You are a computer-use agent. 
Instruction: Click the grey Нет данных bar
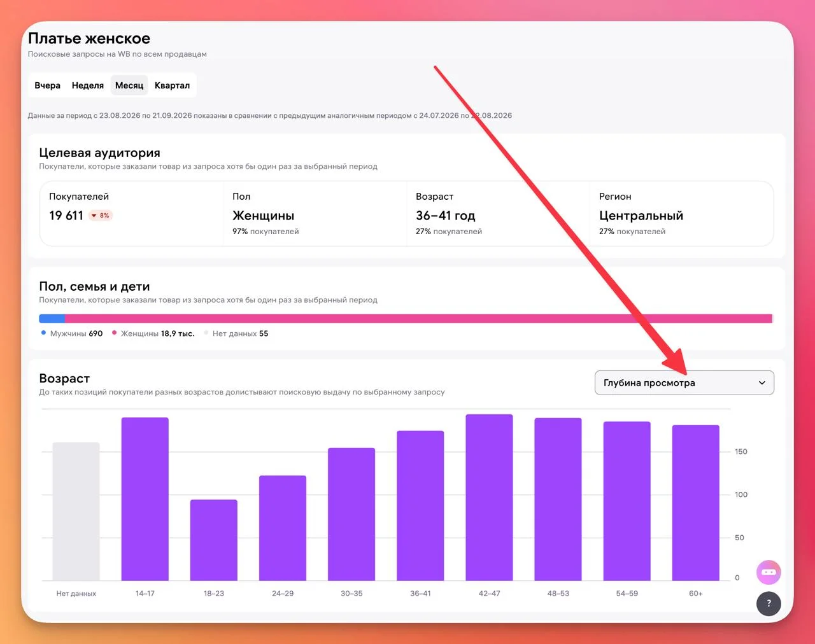(76, 512)
